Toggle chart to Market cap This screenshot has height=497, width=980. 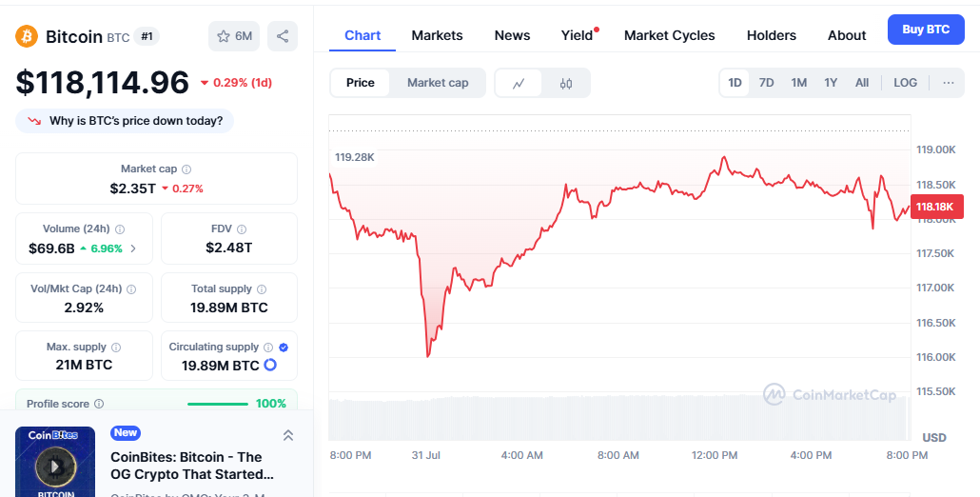pyautogui.click(x=438, y=83)
